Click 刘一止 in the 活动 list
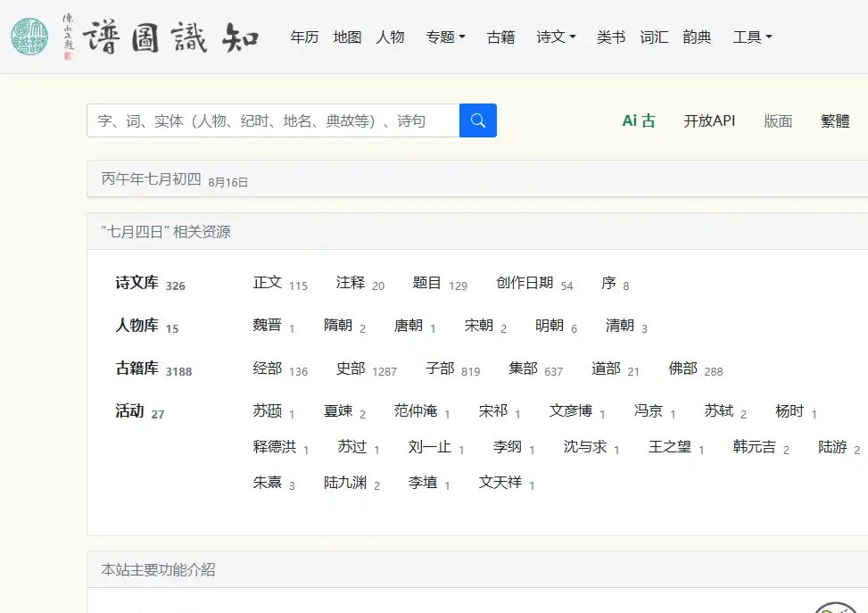Viewport: 868px width, 613px height. 430,447
